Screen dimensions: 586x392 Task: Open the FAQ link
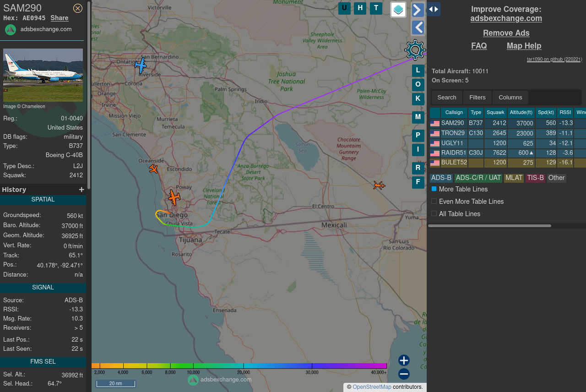[x=479, y=46]
